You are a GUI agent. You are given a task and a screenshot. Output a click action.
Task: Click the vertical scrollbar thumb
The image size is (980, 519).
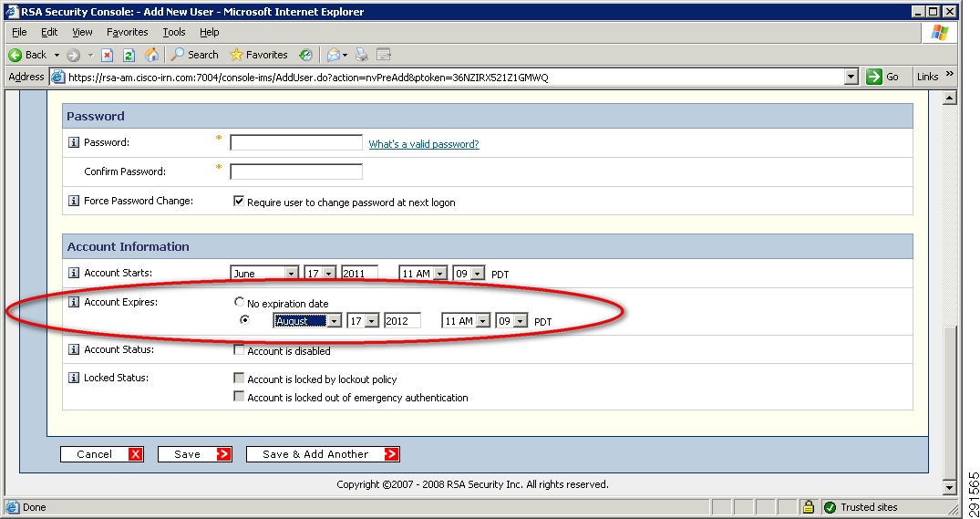click(949, 402)
